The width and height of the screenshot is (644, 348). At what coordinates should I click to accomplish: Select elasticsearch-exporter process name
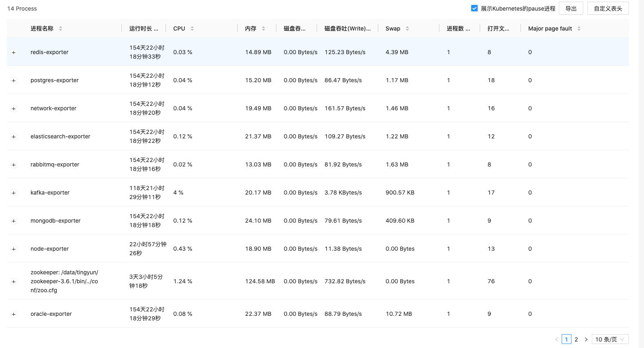(60, 136)
